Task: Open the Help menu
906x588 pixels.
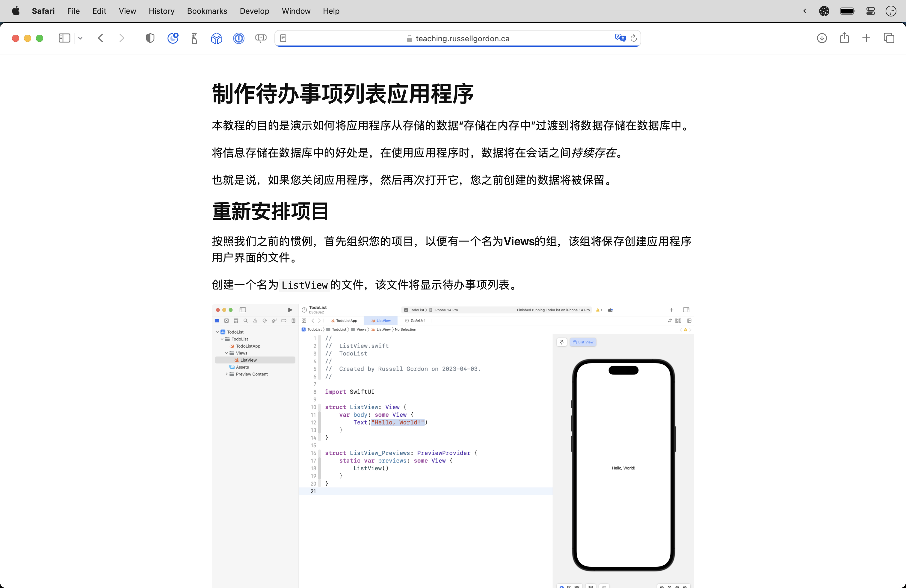Action: point(331,11)
